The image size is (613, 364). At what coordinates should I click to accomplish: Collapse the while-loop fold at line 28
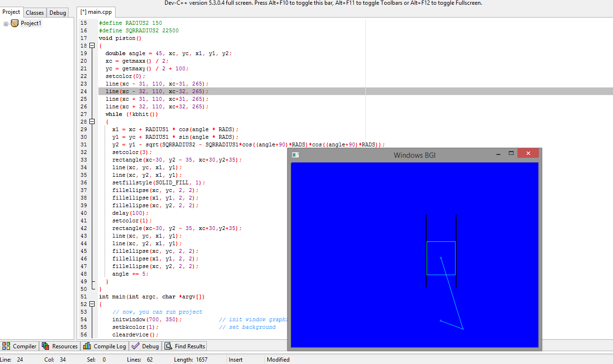tap(92, 122)
